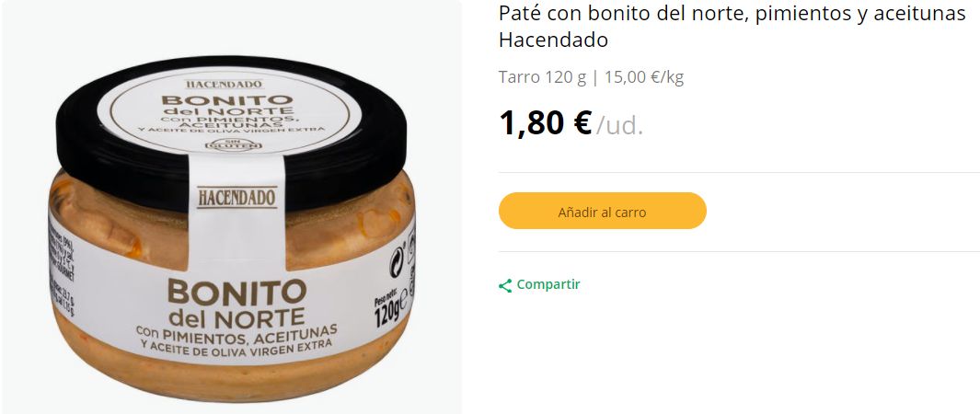
Task: Click the con PIMIENTOS, ACEITUNAS line on front label
Action: coord(236,331)
